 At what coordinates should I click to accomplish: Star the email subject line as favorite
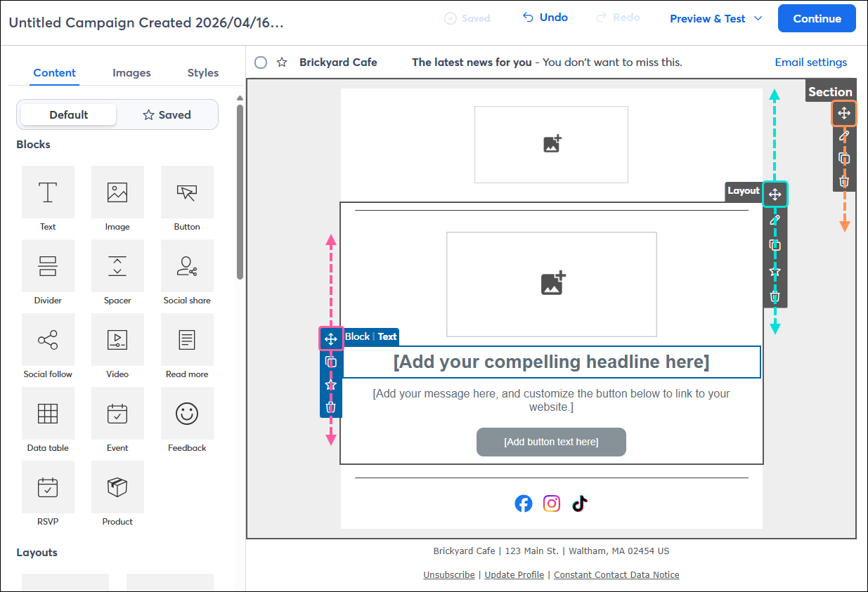coord(282,62)
